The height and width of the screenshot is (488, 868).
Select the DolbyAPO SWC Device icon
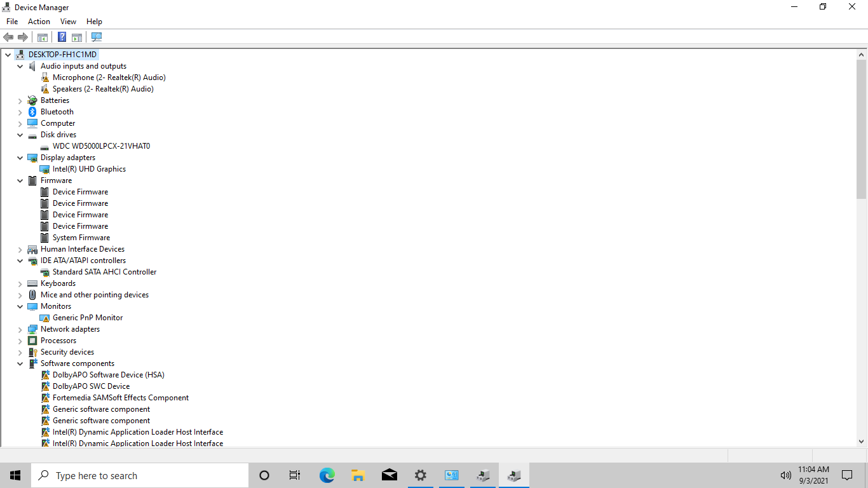44,386
